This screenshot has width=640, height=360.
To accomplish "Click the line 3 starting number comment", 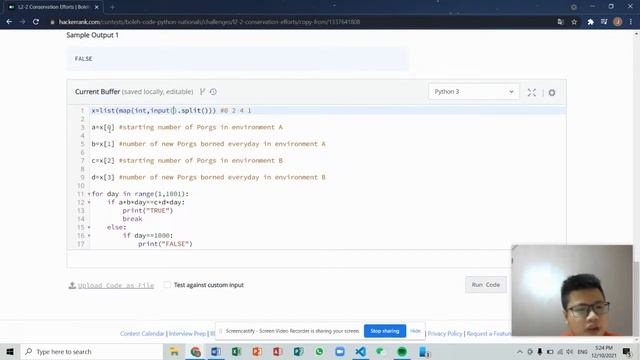I will (200, 127).
